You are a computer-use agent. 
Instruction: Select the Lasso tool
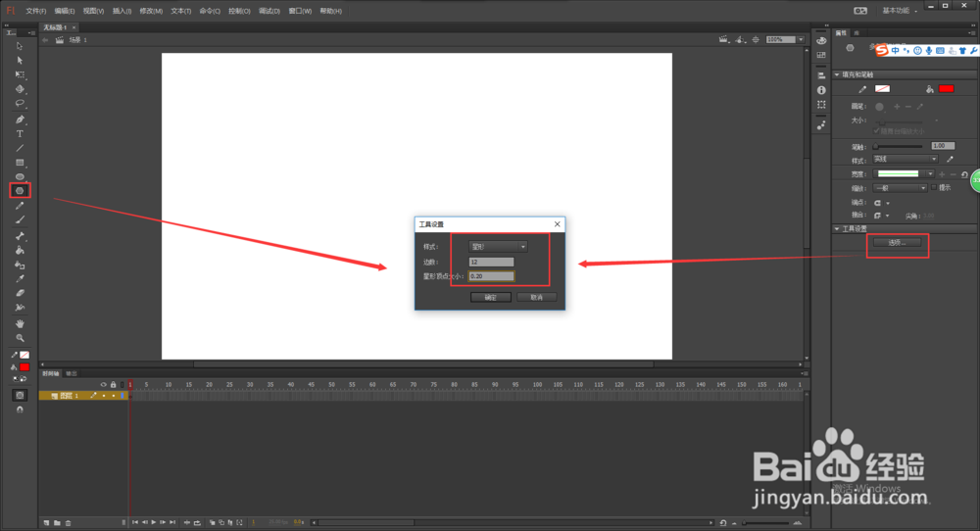tap(20, 103)
